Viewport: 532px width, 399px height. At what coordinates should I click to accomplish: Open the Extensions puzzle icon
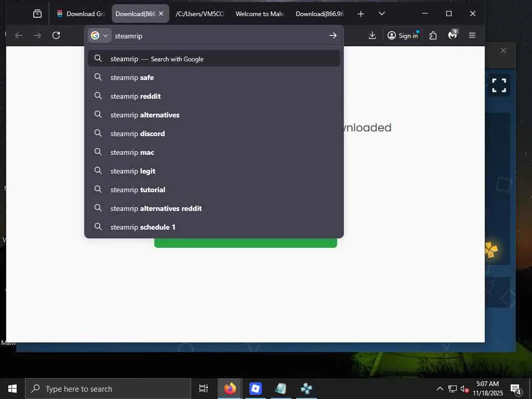pos(433,35)
